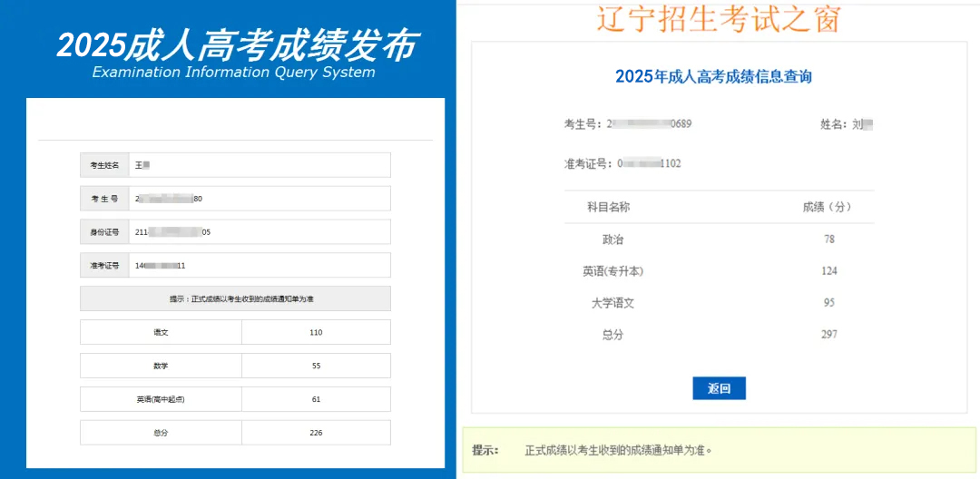Click the yellow 提示 notice at the bottom
Screen dimensions: 980x479
point(720,450)
